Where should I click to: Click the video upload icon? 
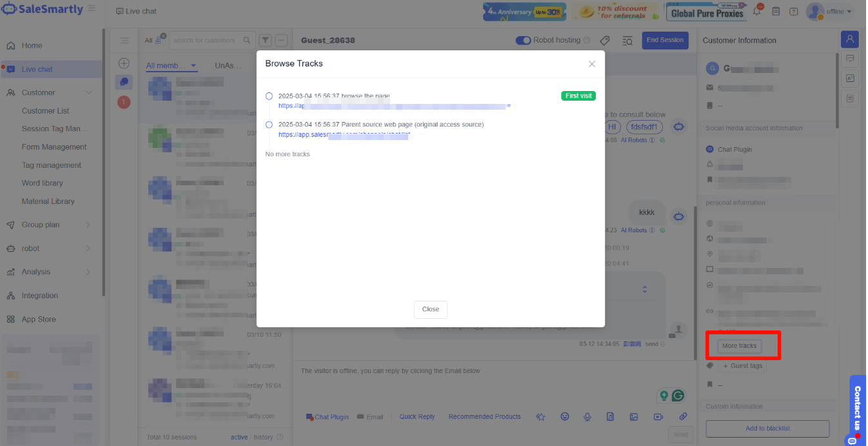[x=658, y=417]
